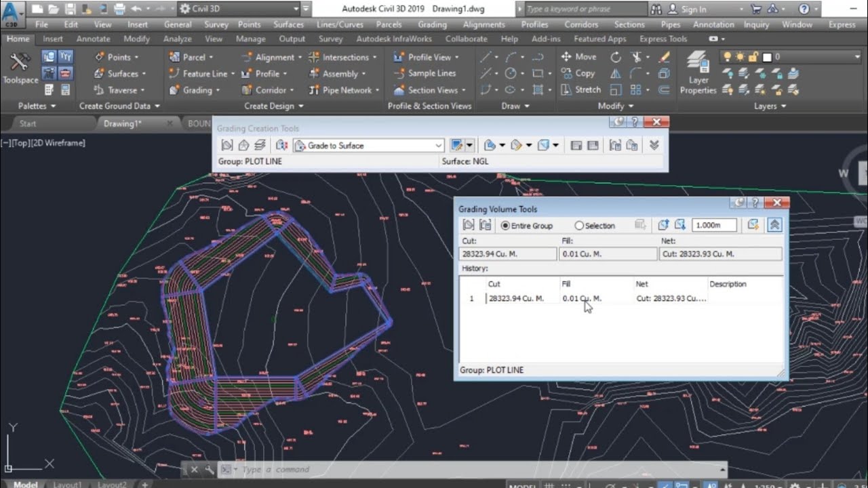Open the Create Grading tool dropdown arrow
The image size is (868, 488).
(x=469, y=145)
